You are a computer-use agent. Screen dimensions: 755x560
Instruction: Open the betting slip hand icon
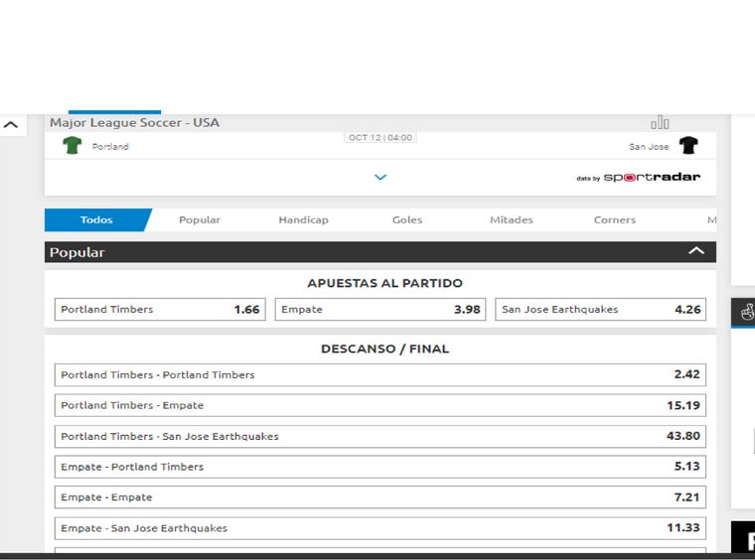[x=747, y=312]
